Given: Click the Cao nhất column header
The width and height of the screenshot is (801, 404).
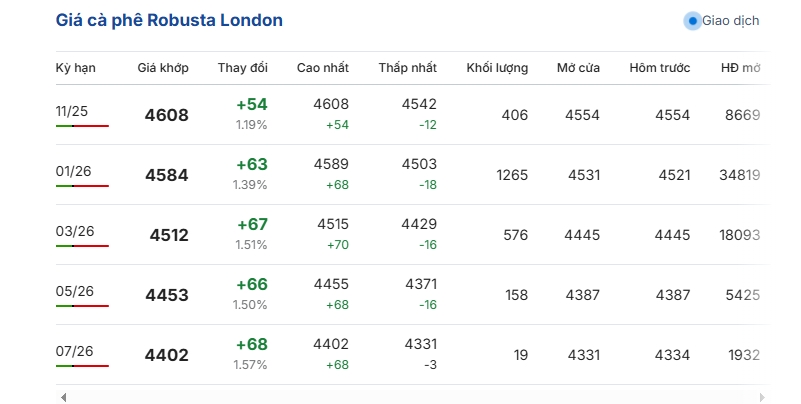Looking at the screenshot, I should 323,68.
